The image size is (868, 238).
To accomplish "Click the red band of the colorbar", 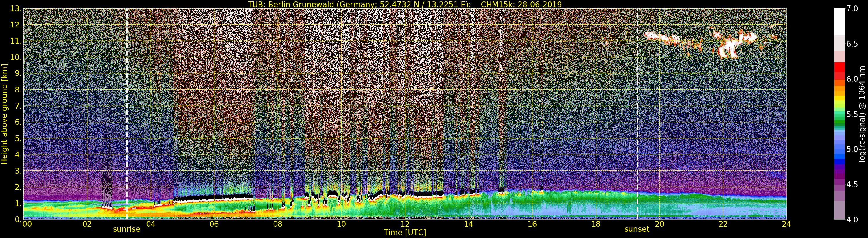I will pos(839,69).
